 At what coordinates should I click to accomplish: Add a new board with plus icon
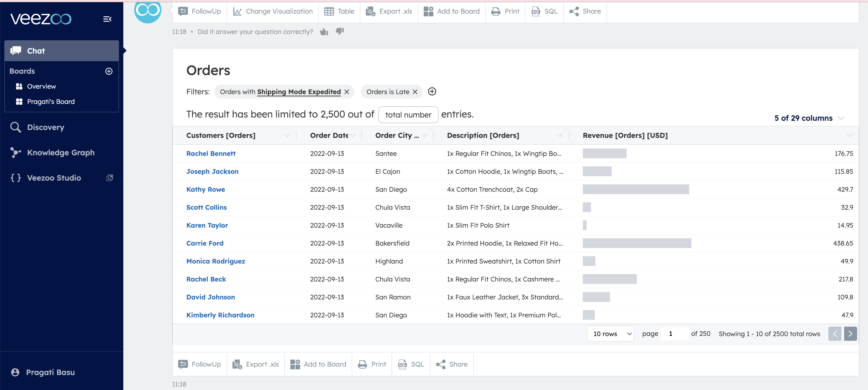(x=109, y=71)
